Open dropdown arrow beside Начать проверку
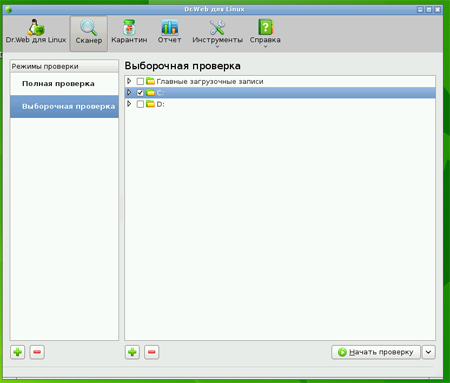 tap(429, 352)
